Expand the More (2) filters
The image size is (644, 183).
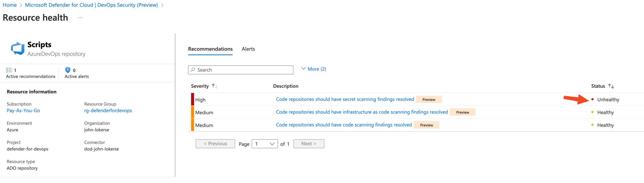point(314,69)
